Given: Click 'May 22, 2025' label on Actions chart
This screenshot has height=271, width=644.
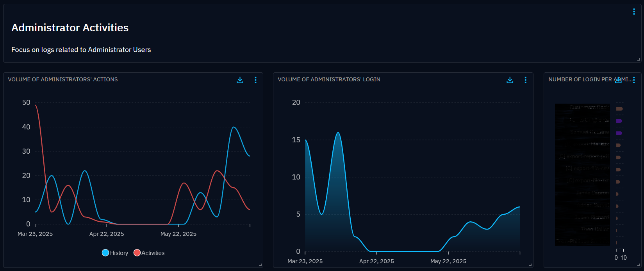Looking at the screenshot, I should 178,234.
